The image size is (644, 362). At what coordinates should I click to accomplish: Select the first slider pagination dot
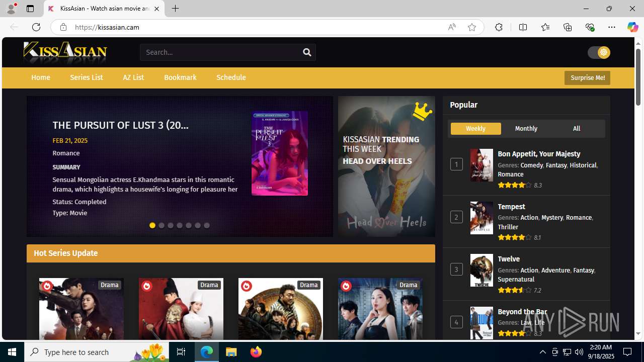152,225
